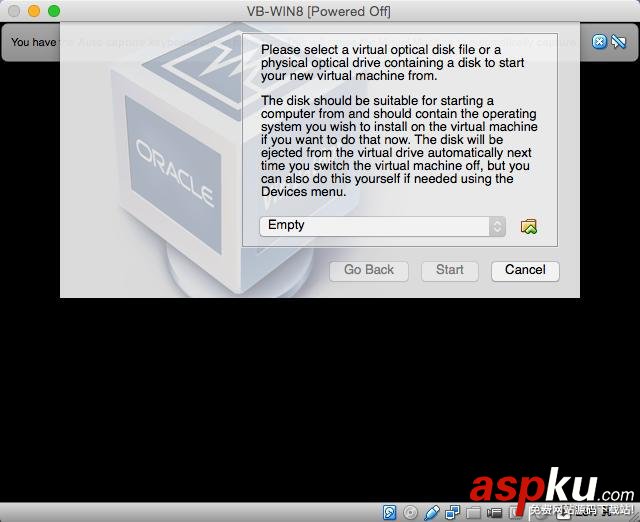Image resolution: width=640 pixels, height=522 pixels.
Task: Click the Start button
Action: (x=449, y=271)
